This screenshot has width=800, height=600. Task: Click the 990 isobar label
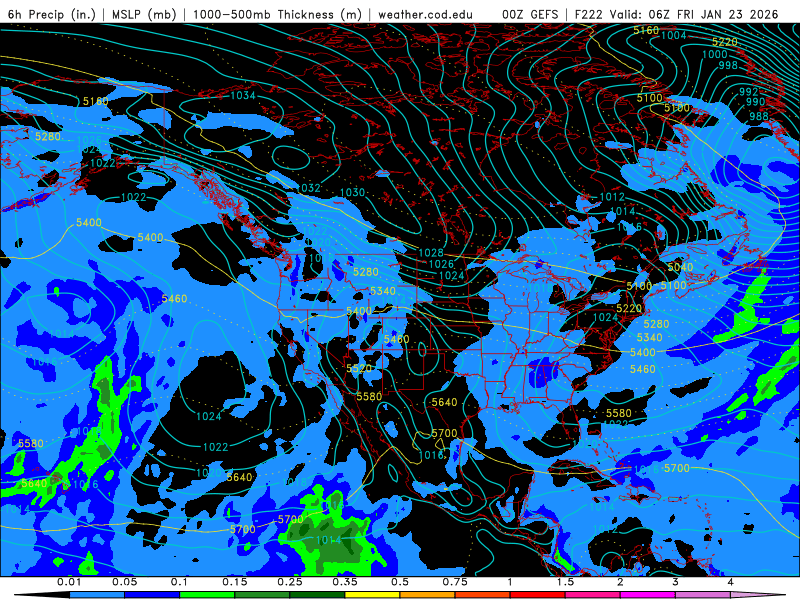(755, 102)
